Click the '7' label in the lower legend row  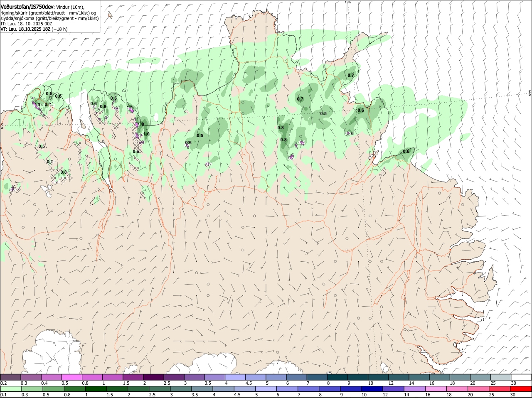pyautogui.click(x=299, y=395)
